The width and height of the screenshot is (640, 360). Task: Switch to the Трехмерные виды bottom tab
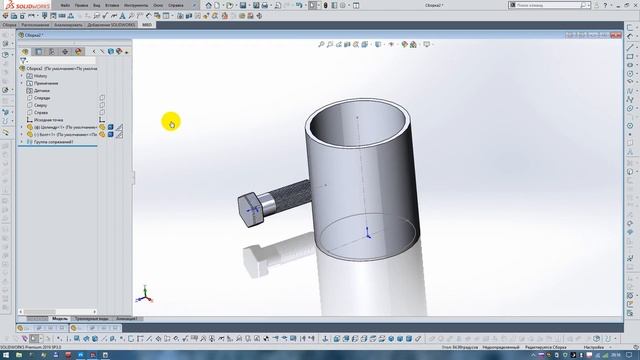[x=92, y=318]
